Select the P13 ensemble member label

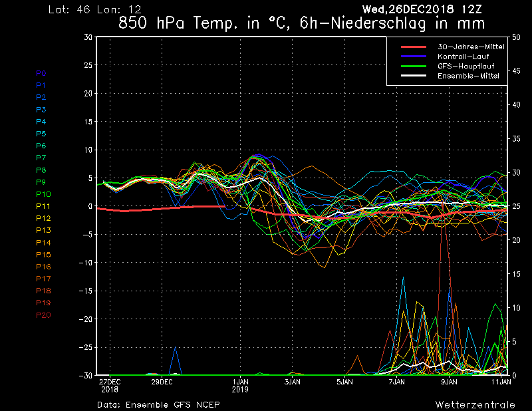(x=43, y=231)
